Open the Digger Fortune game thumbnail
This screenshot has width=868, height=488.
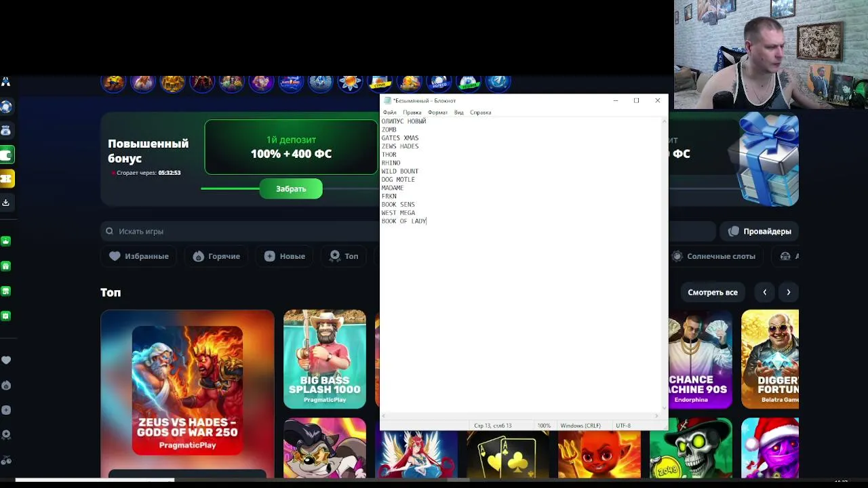pos(770,359)
